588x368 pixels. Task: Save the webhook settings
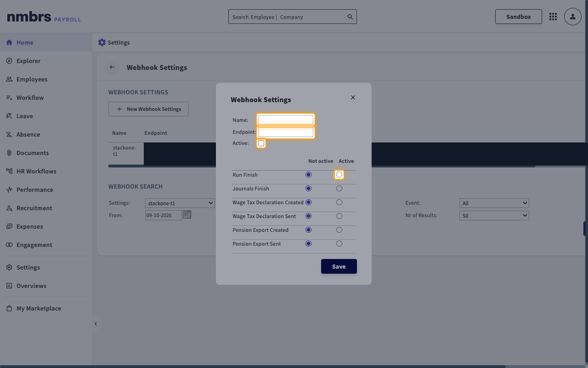pyautogui.click(x=339, y=266)
